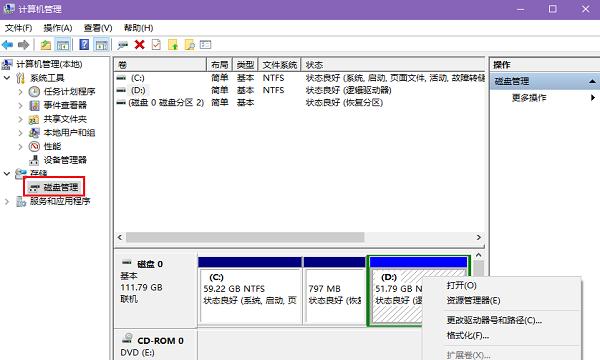Click the volume list scroll-right arrow
600x360 pixels.
click(478, 237)
